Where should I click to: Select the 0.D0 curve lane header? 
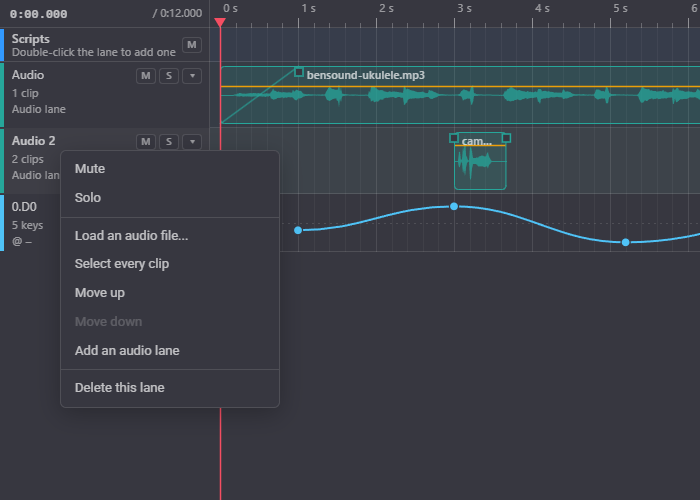coord(24,207)
